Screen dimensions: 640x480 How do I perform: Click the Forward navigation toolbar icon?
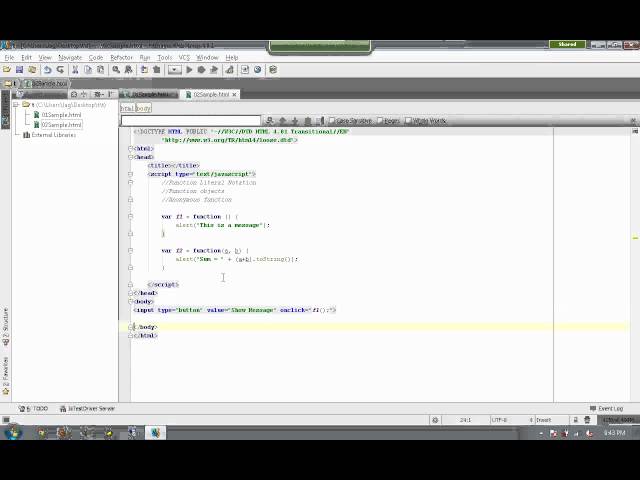pyautogui.click(x=157, y=70)
